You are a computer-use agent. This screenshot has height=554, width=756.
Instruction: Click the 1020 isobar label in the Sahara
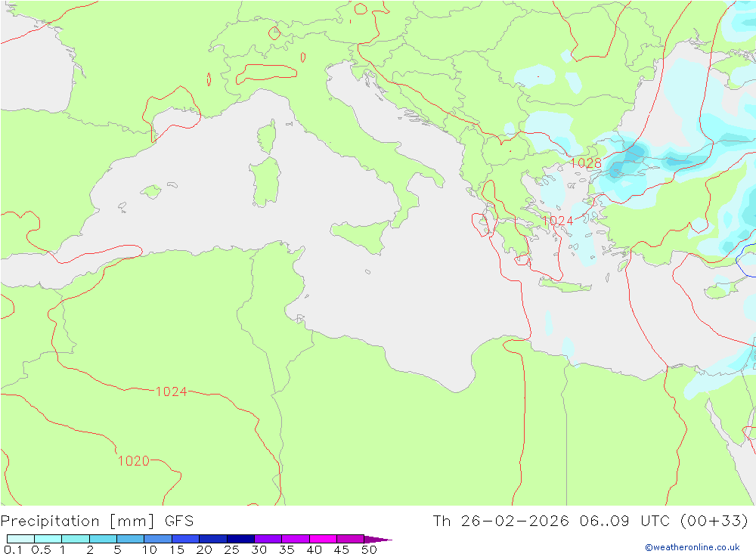coord(134,461)
